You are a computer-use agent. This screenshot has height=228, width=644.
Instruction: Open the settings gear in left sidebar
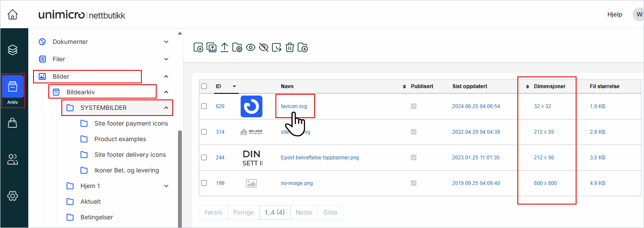pos(13,196)
